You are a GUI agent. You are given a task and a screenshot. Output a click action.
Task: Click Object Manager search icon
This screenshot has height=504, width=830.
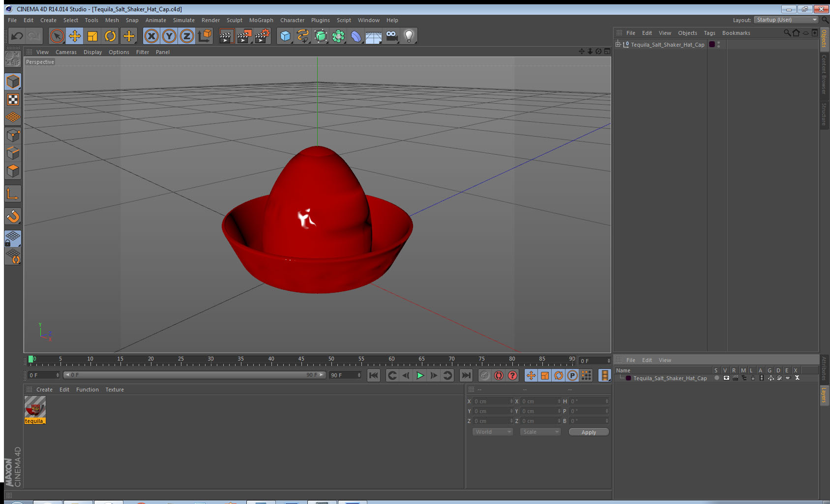pos(787,33)
